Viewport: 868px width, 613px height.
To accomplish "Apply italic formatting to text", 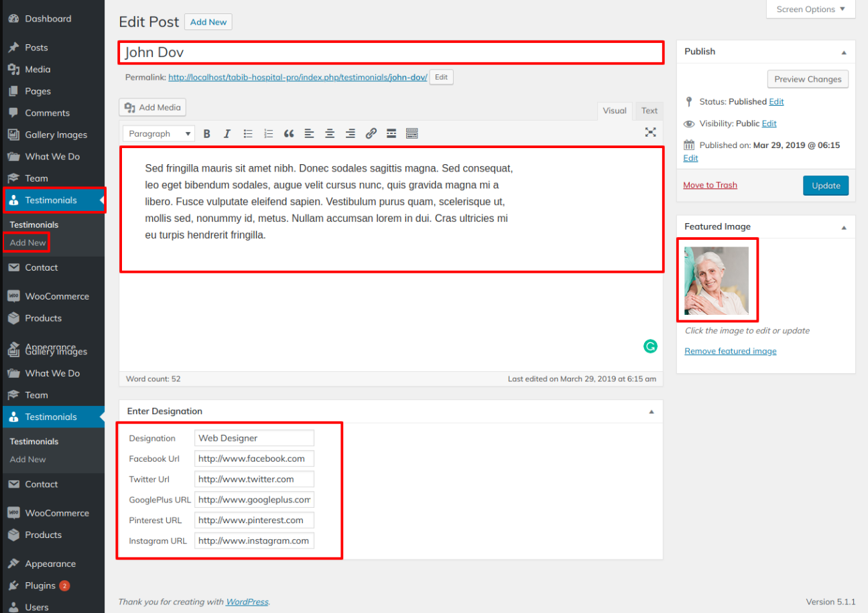I will pyautogui.click(x=227, y=134).
